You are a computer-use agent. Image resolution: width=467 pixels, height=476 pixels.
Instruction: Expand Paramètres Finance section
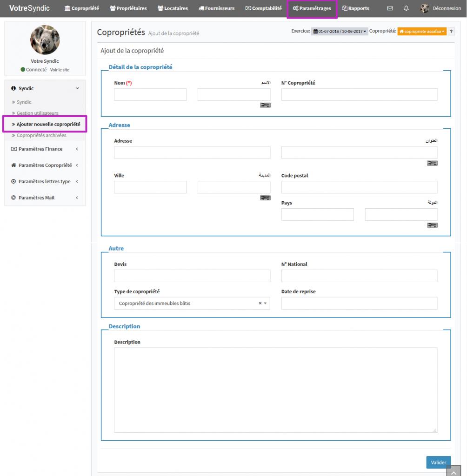pos(45,149)
